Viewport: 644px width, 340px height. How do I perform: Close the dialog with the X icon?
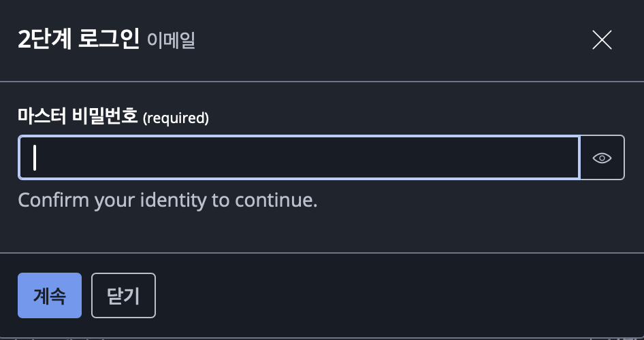coord(602,40)
